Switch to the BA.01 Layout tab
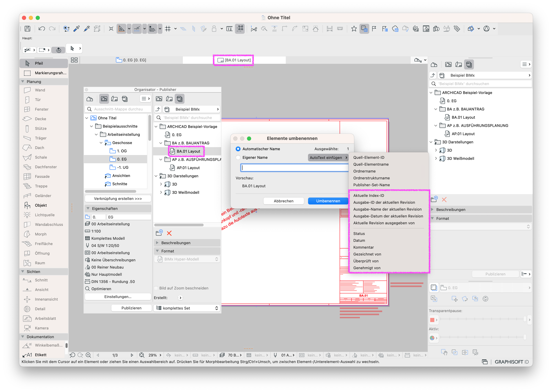The width and height of the screenshot is (552, 392). tap(234, 60)
